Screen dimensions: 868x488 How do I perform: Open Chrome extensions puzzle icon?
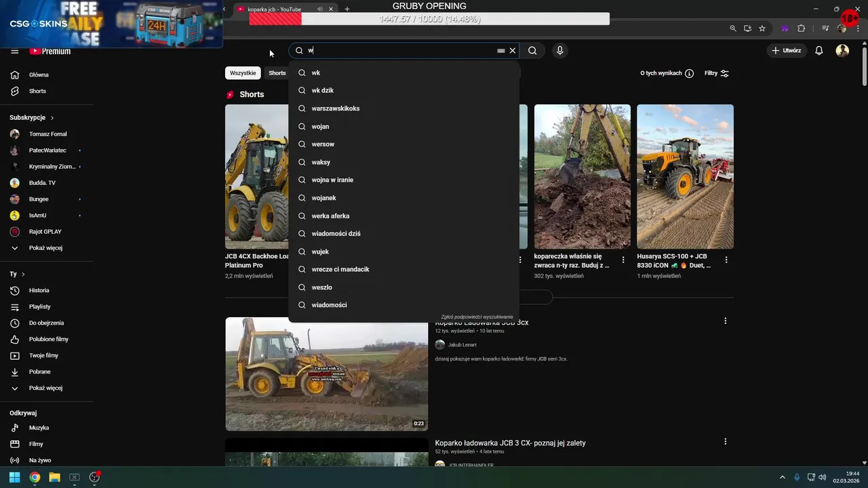click(801, 28)
